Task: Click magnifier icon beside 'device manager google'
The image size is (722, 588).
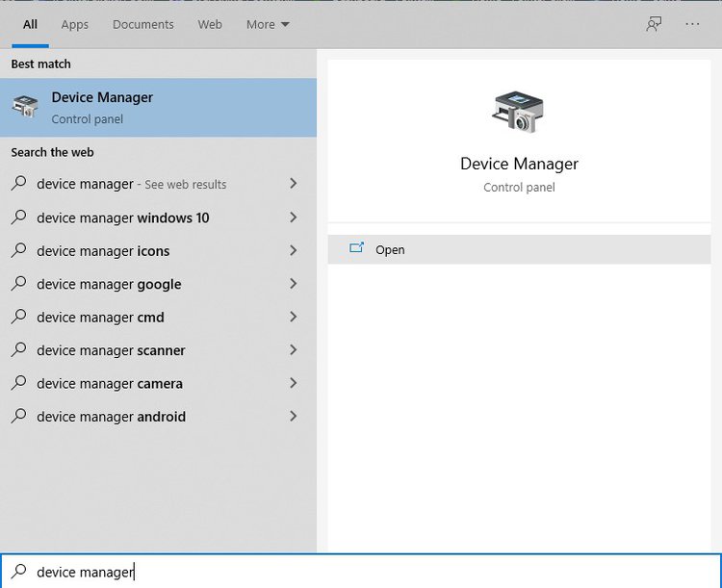Action: [x=18, y=283]
